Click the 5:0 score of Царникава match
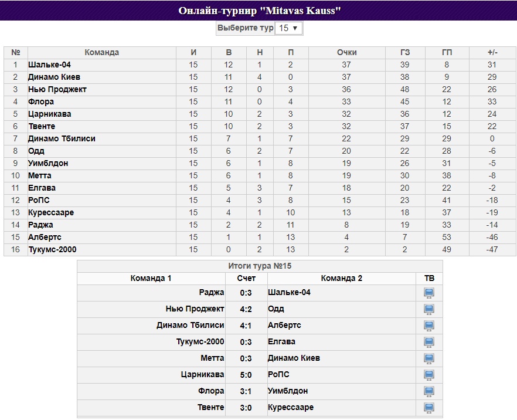The image size is (517, 420). pos(246,375)
